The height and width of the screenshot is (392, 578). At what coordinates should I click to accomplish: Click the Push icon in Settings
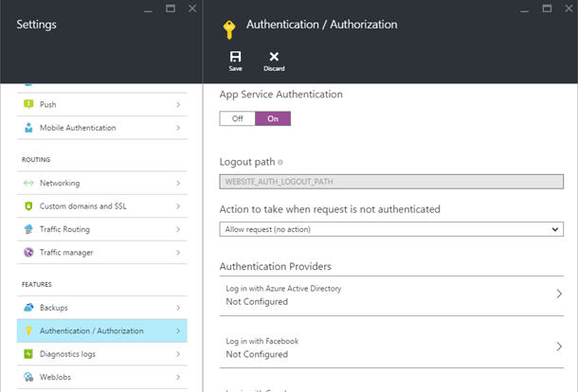[x=28, y=104]
